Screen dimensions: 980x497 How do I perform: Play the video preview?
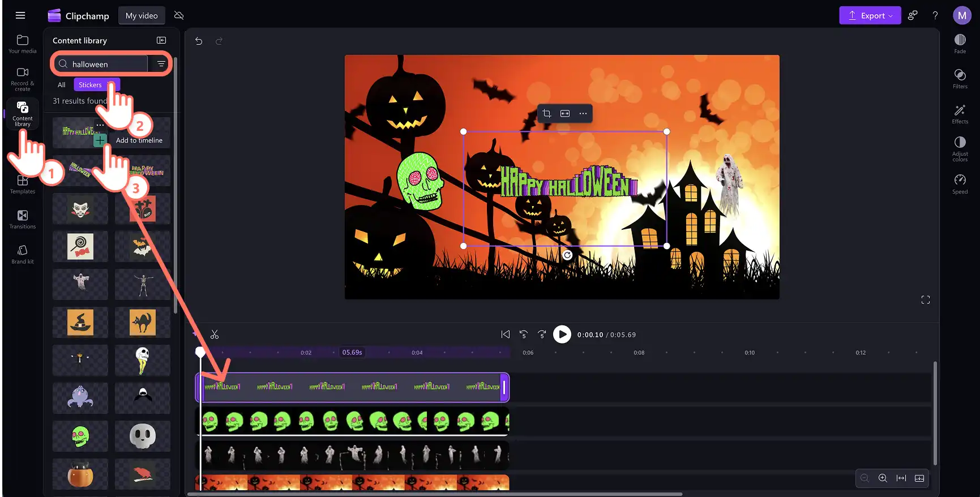click(562, 335)
